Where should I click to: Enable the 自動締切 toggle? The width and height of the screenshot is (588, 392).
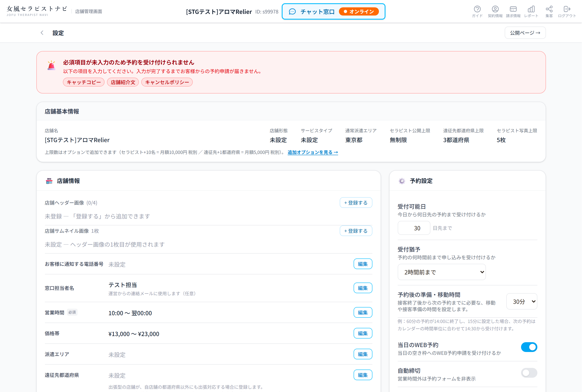point(535,376)
